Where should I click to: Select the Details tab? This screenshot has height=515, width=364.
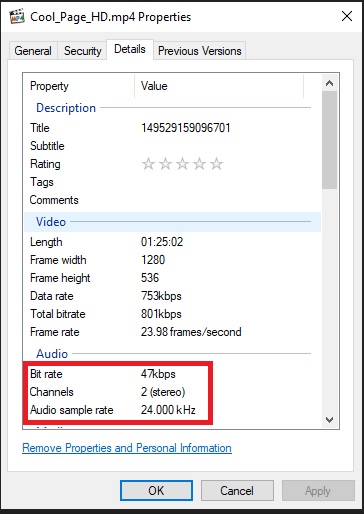pyautogui.click(x=130, y=49)
